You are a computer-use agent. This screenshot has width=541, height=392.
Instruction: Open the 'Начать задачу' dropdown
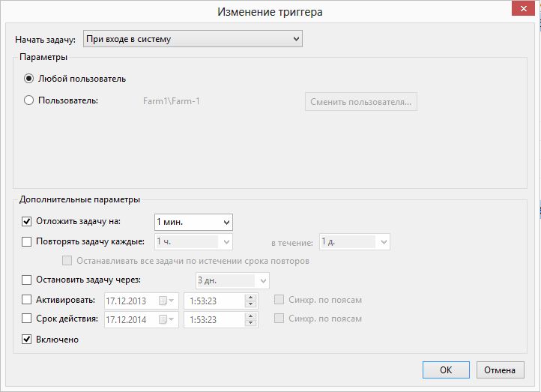[x=193, y=39]
